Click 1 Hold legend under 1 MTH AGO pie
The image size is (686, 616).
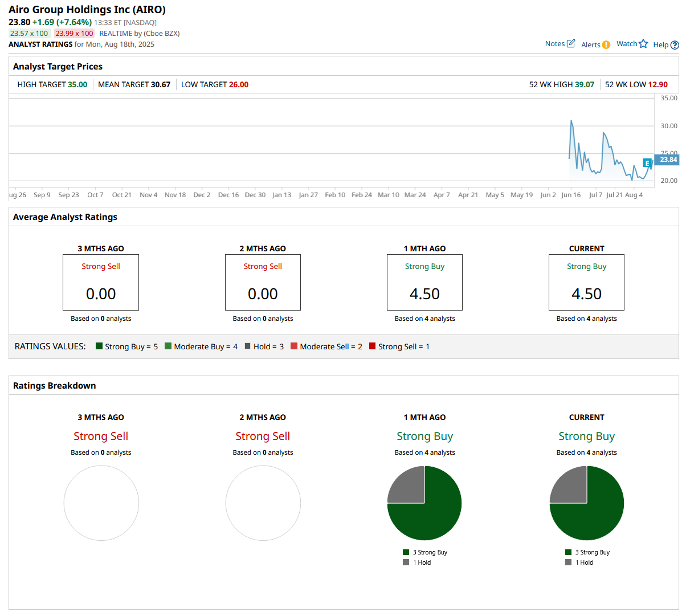pyautogui.click(x=417, y=562)
